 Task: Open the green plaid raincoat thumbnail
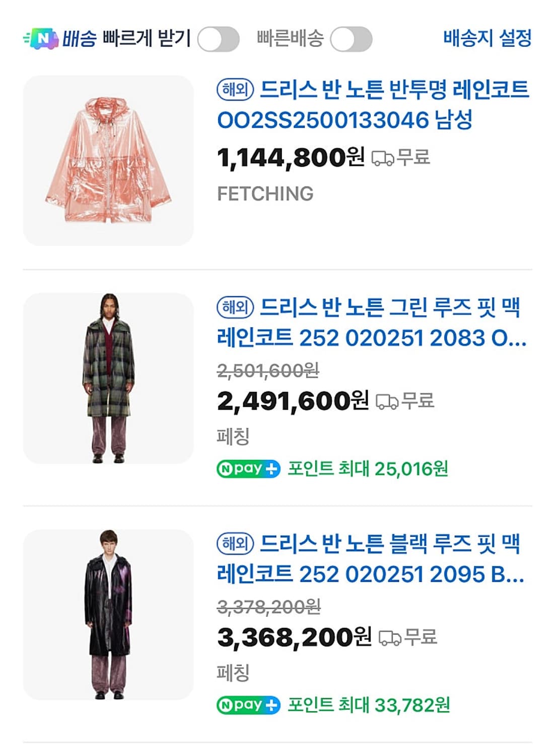tap(108, 378)
